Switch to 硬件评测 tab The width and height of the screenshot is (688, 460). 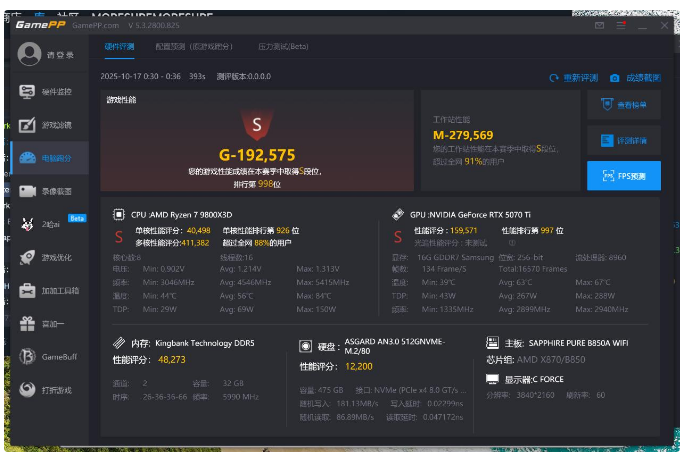119,46
